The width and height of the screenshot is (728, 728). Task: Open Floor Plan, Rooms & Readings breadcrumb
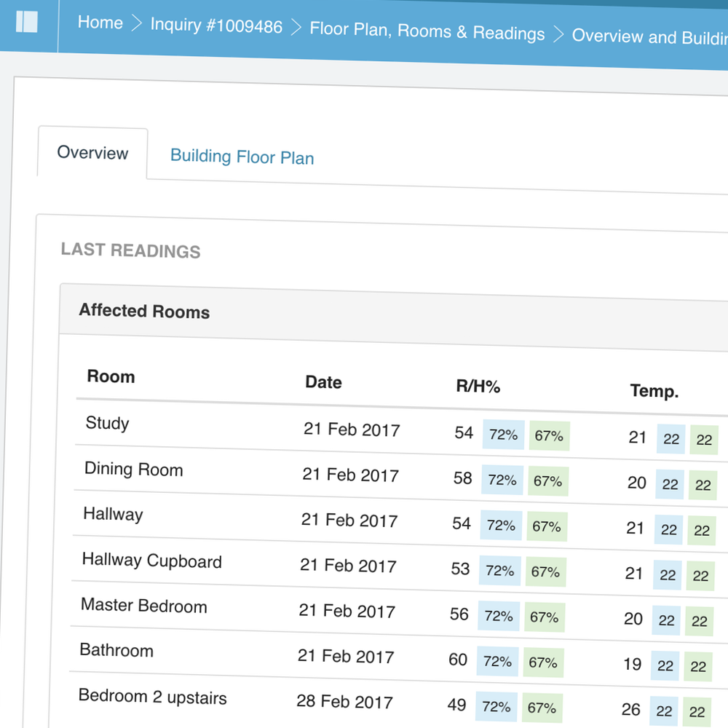[x=427, y=31]
